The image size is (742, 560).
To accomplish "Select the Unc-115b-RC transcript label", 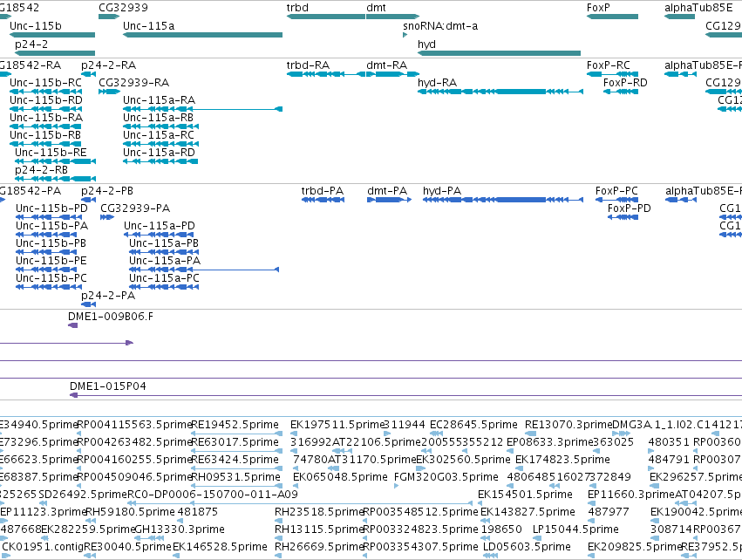I will (45, 82).
